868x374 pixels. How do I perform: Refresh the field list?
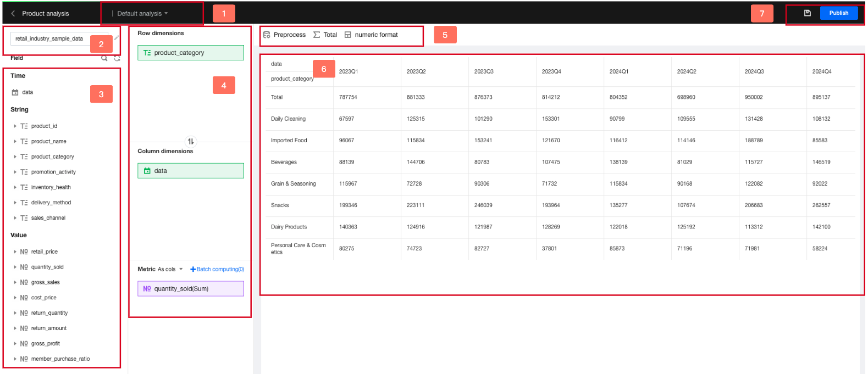click(117, 58)
